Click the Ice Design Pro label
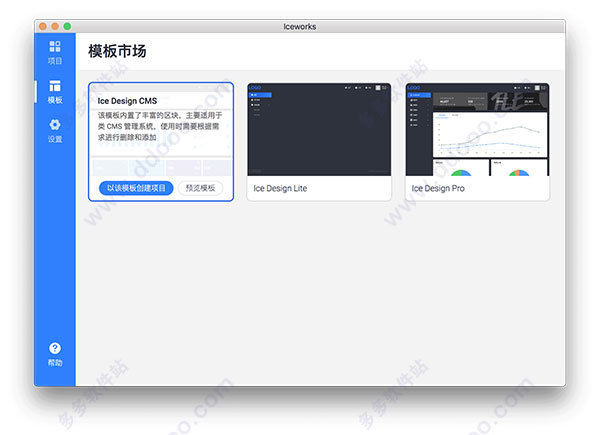The height and width of the screenshot is (435, 600). (438, 188)
